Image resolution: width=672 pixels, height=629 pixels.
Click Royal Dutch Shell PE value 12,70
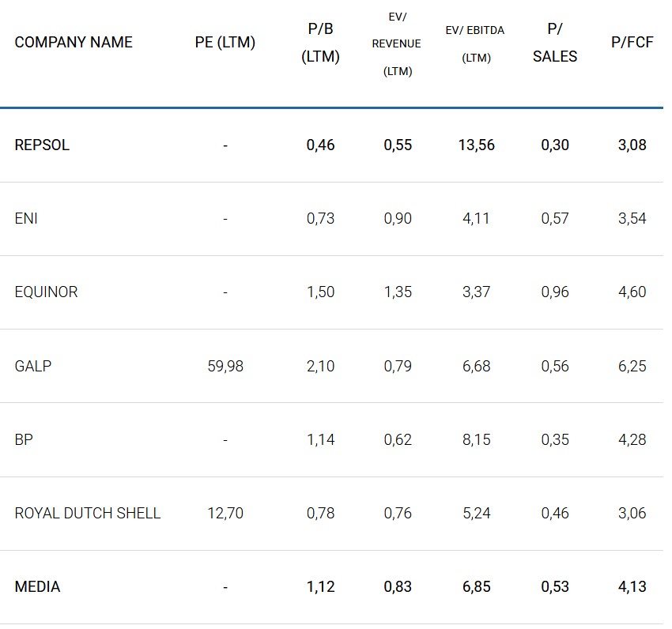coord(225,513)
